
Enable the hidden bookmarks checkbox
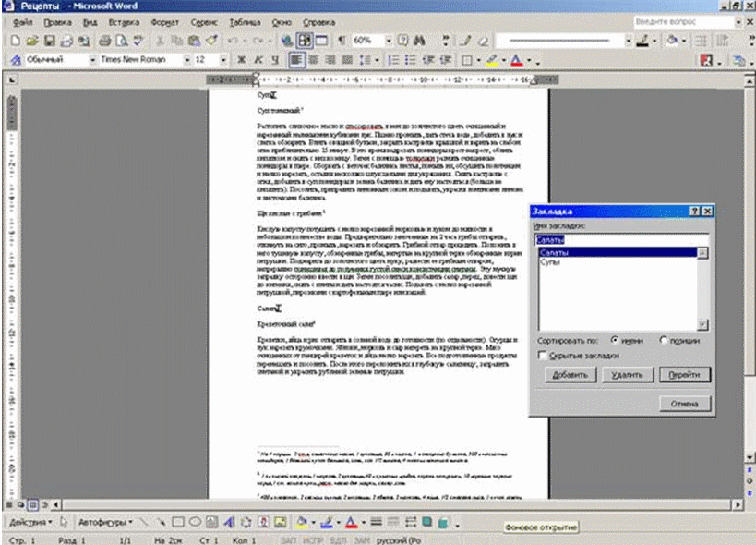coord(542,356)
